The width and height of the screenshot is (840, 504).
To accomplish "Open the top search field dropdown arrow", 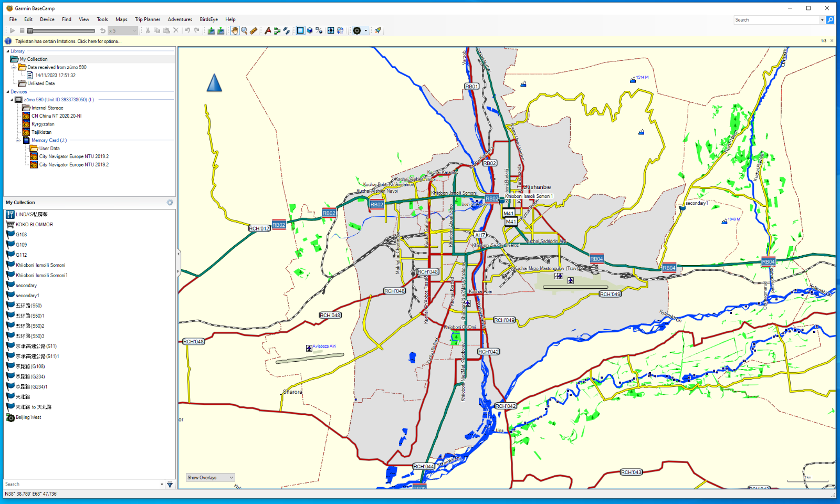I will tap(822, 20).
